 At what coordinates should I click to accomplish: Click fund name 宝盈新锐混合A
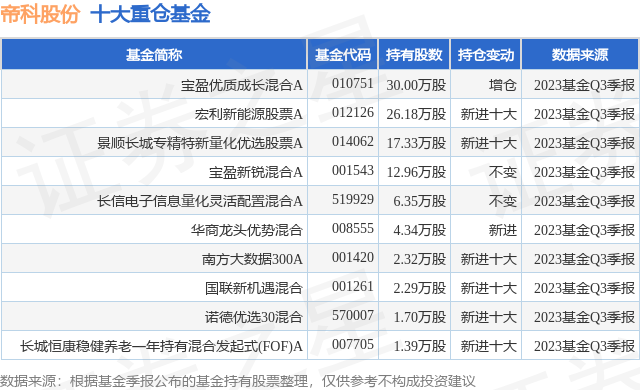tap(256, 172)
